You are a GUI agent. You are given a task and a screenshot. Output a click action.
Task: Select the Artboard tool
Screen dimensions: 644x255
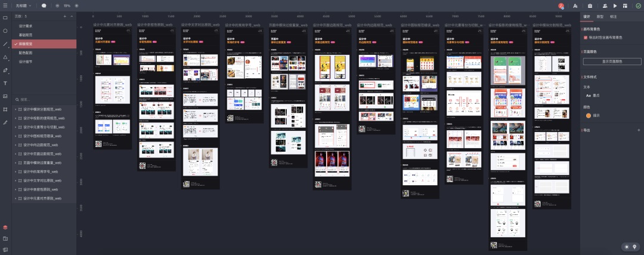pos(5,109)
